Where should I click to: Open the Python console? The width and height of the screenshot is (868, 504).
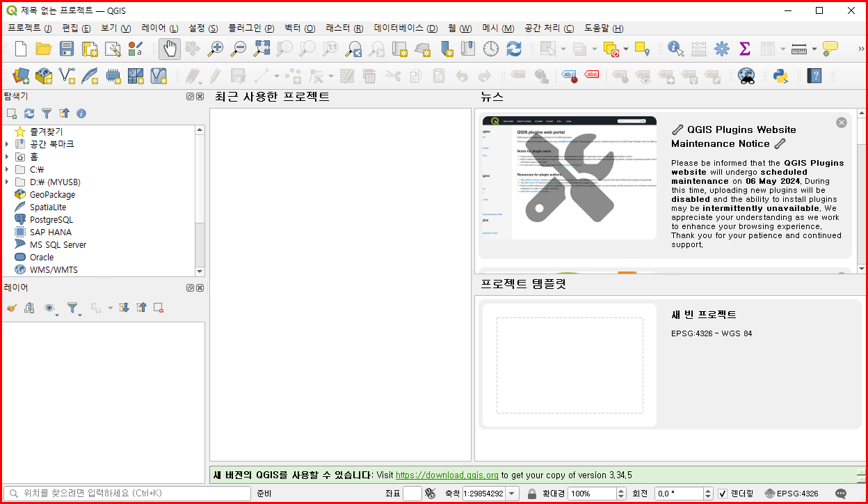[x=780, y=75]
